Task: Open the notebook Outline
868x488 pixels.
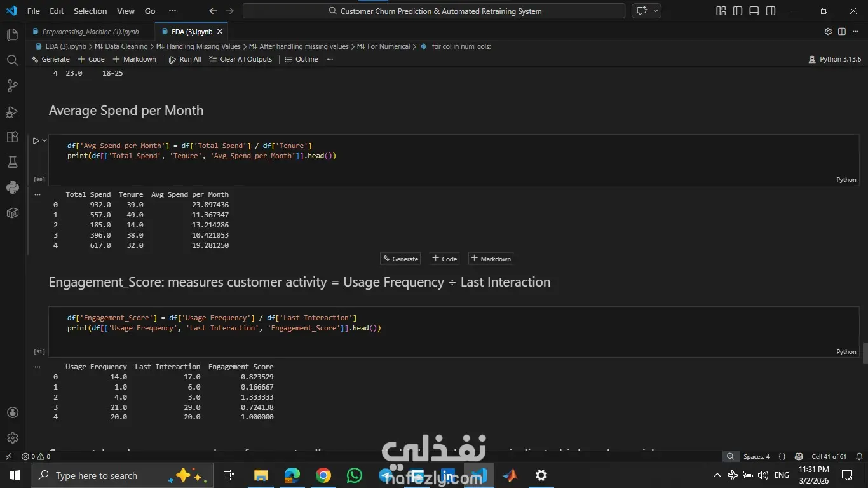Action: coord(301,59)
